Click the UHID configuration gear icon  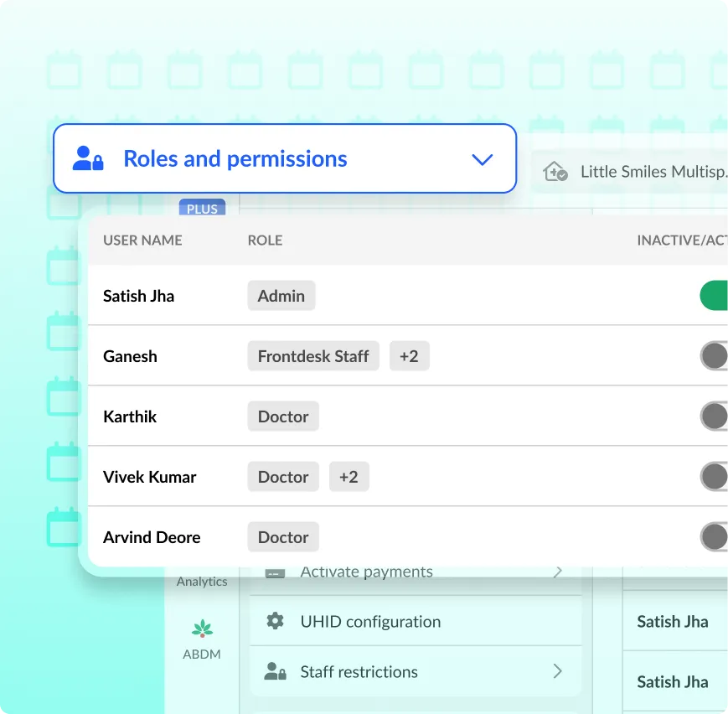pyautogui.click(x=275, y=621)
